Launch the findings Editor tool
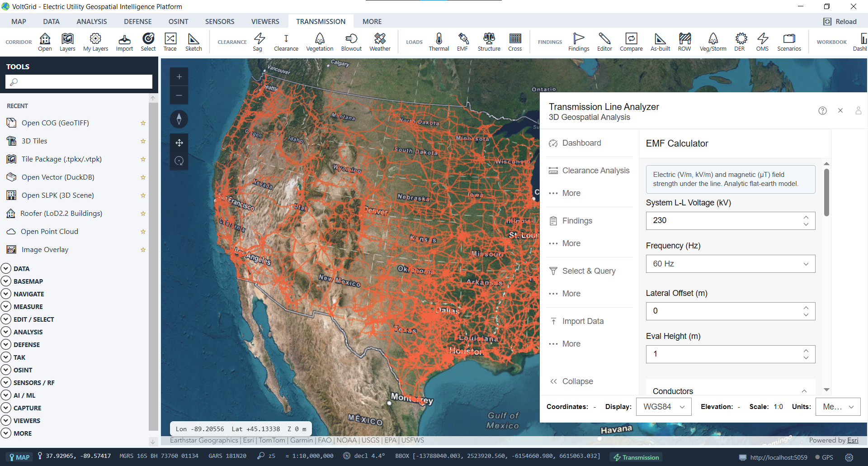The height and width of the screenshot is (466, 868). click(604, 42)
